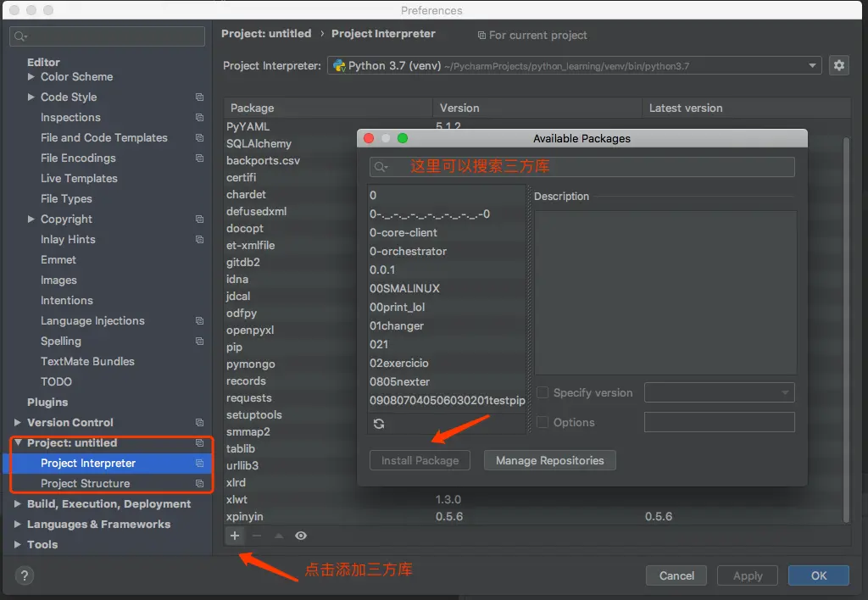Click the Available Packages search field
This screenshot has height=600, width=868.
point(581,167)
